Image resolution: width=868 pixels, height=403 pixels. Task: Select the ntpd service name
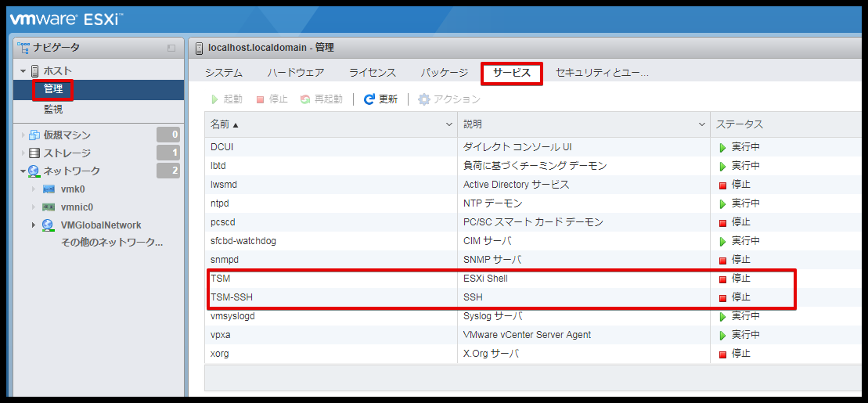tap(220, 203)
